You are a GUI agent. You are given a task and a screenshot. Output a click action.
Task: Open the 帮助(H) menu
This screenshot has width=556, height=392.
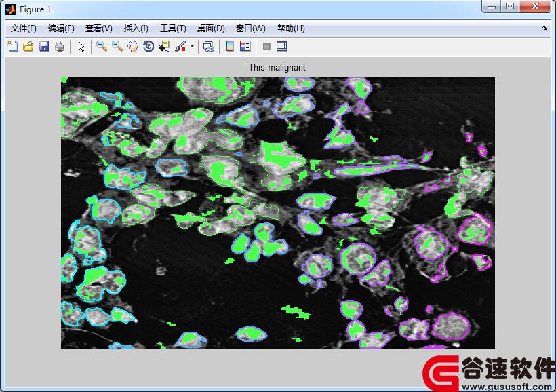tap(291, 28)
